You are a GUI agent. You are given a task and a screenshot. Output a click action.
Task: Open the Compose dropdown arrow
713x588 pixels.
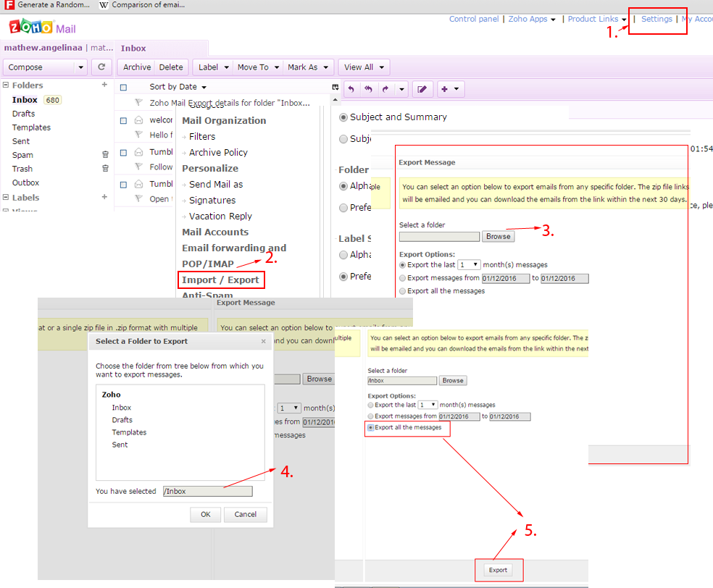point(80,67)
